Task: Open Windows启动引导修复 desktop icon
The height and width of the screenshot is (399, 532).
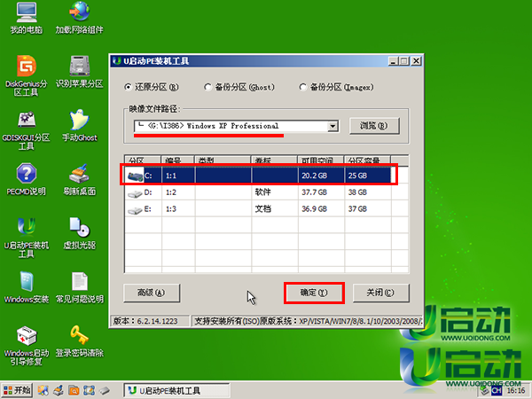Action: (27, 346)
